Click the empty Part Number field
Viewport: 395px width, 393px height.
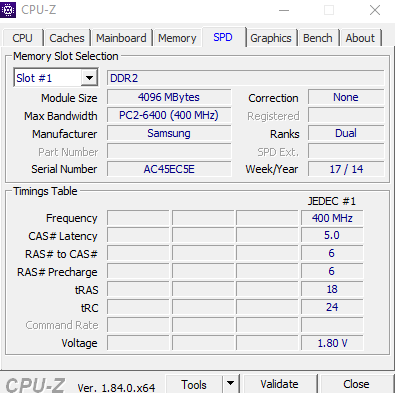click(x=169, y=151)
